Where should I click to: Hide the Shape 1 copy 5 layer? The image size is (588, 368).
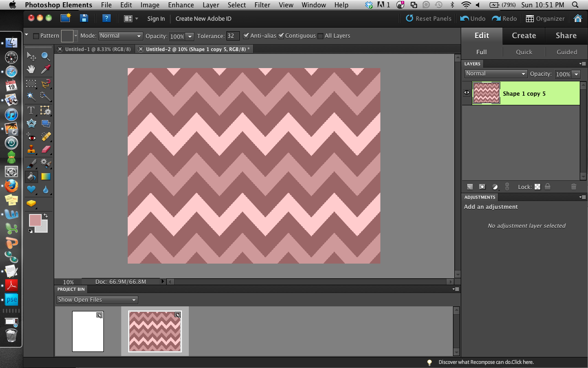tap(467, 93)
